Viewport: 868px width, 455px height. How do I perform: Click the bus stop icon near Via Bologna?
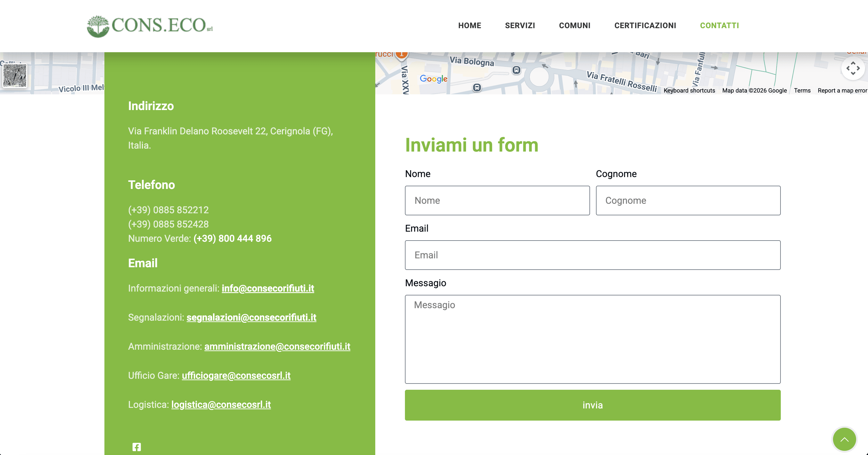(516, 70)
